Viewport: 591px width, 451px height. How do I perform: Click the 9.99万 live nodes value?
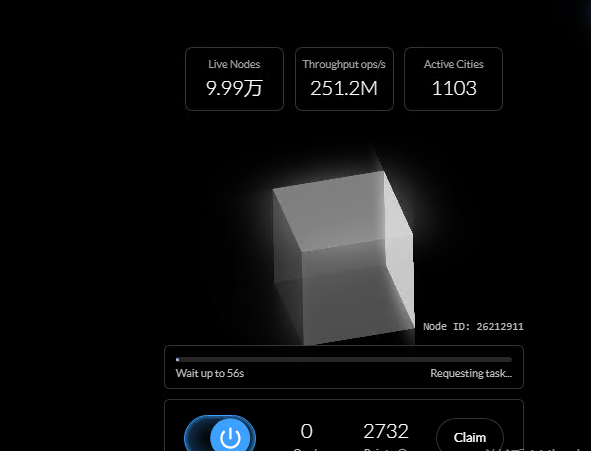click(234, 88)
